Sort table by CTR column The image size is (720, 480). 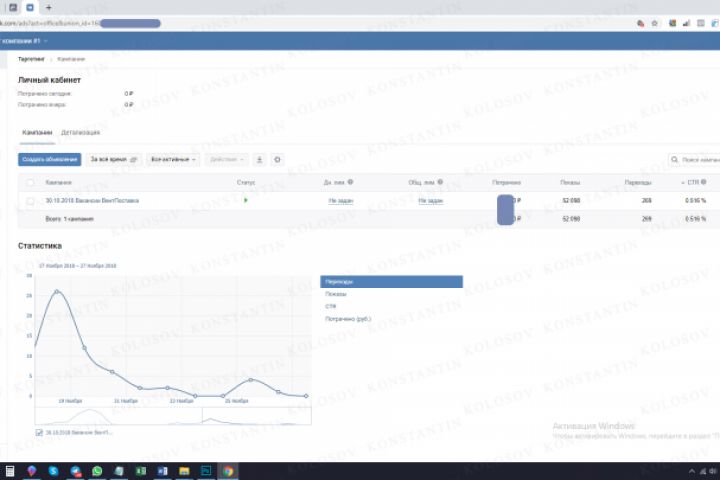click(x=693, y=182)
